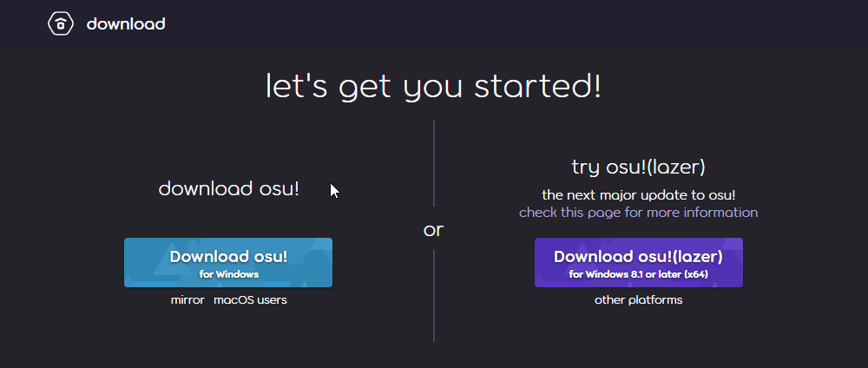Click the "for Windows" subtitle on blue button

click(228, 274)
